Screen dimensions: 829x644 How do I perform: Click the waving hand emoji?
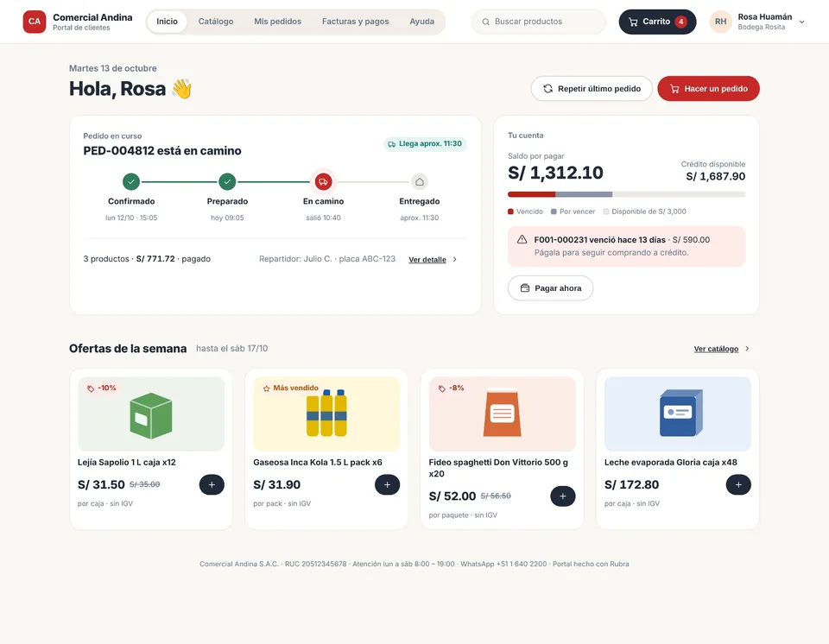181,89
